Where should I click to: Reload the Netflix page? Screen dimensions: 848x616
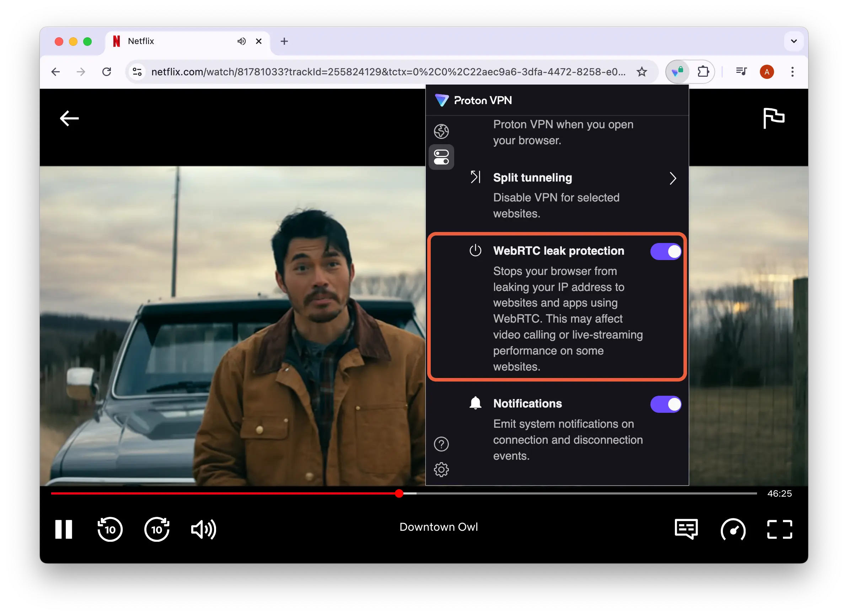point(107,72)
